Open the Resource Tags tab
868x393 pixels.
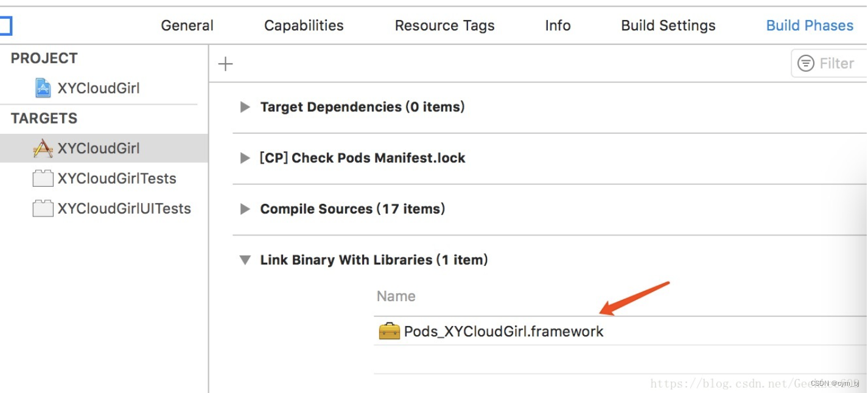[x=444, y=26]
